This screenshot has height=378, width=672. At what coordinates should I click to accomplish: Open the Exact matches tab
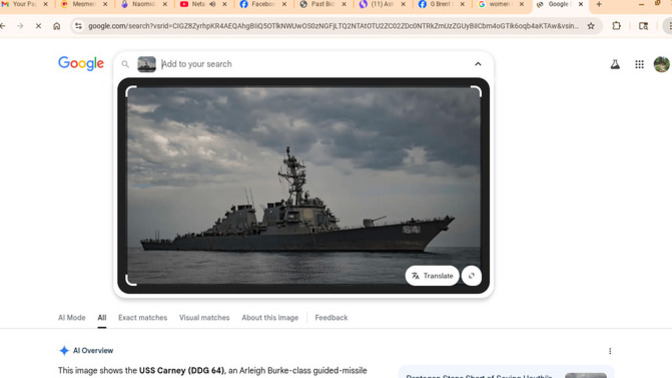coord(143,318)
